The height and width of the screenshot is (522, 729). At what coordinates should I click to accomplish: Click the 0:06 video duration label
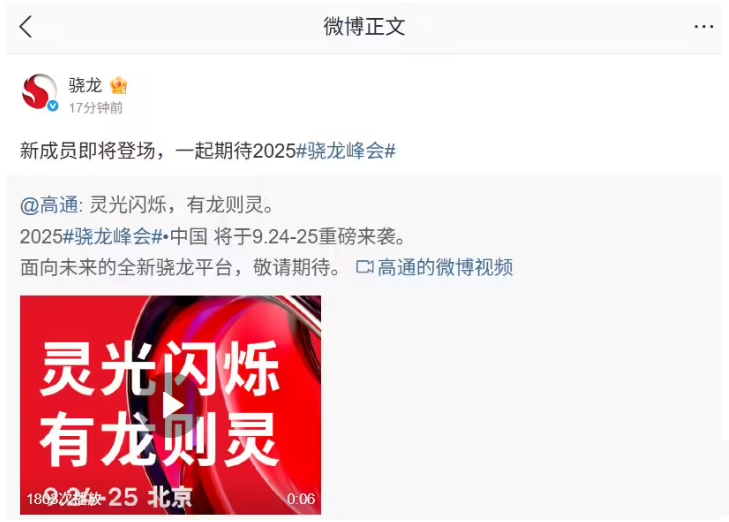coord(301,499)
